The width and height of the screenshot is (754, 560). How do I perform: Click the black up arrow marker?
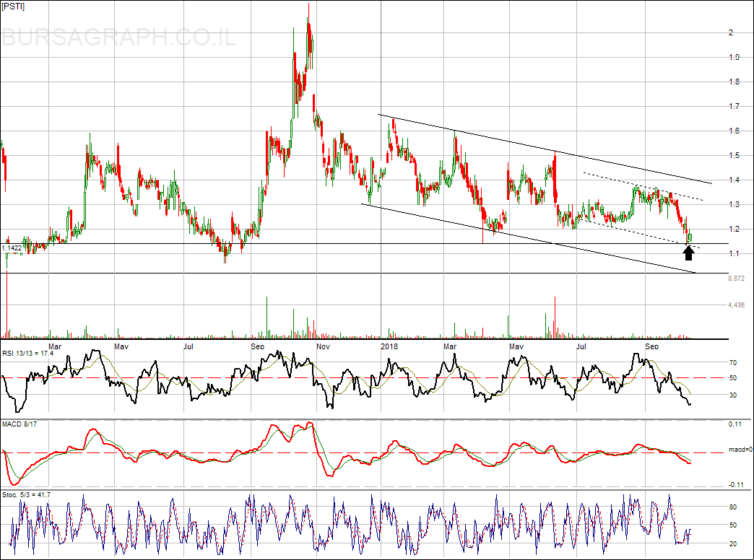coord(688,252)
